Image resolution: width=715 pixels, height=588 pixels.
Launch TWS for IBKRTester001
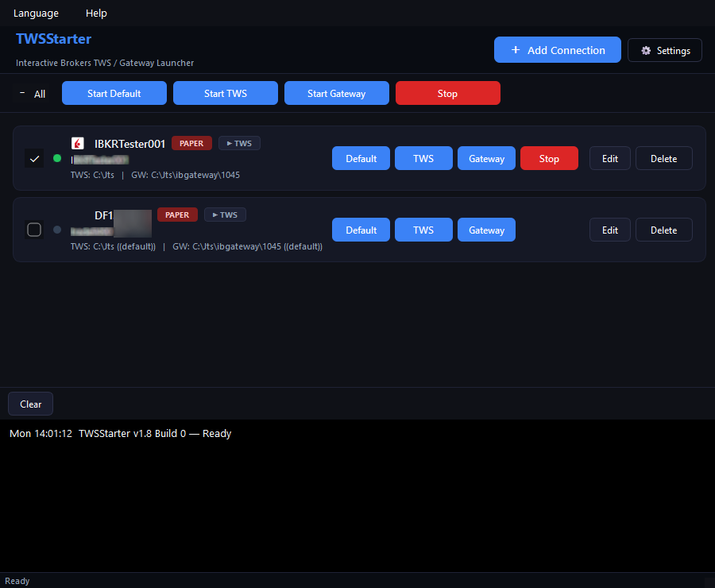click(423, 158)
